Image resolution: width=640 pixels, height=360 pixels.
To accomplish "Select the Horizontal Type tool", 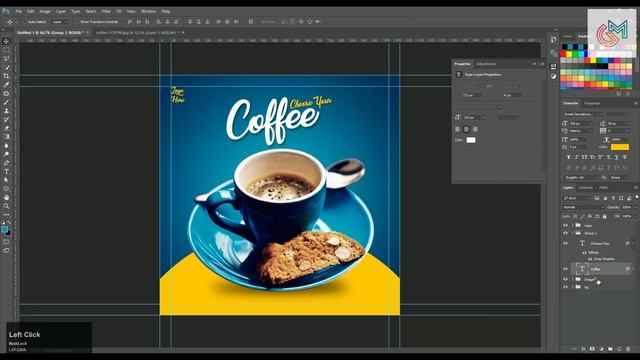I will tap(6, 171).
